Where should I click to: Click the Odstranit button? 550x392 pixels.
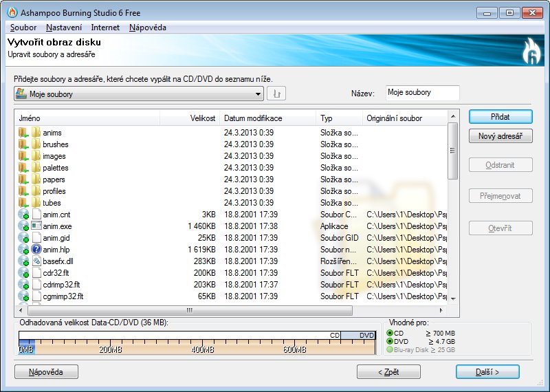(x=500, y=165)
